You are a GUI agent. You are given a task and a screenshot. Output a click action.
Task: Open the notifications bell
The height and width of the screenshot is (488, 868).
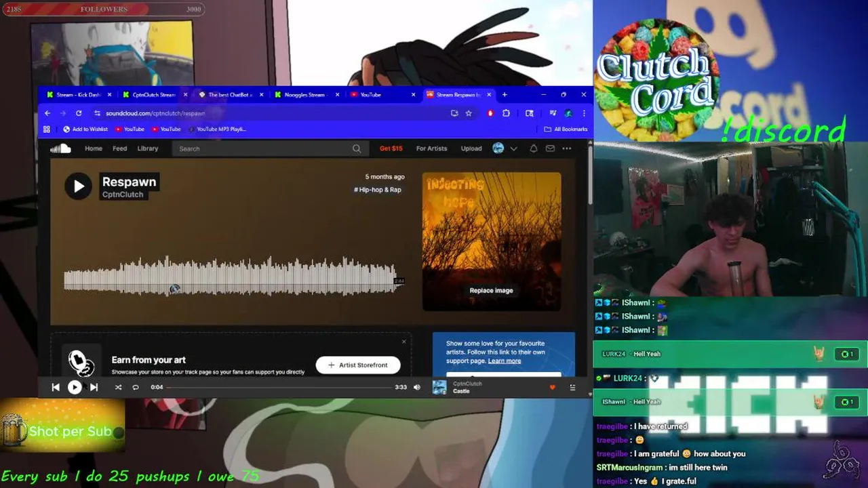[x=534, y=148]
